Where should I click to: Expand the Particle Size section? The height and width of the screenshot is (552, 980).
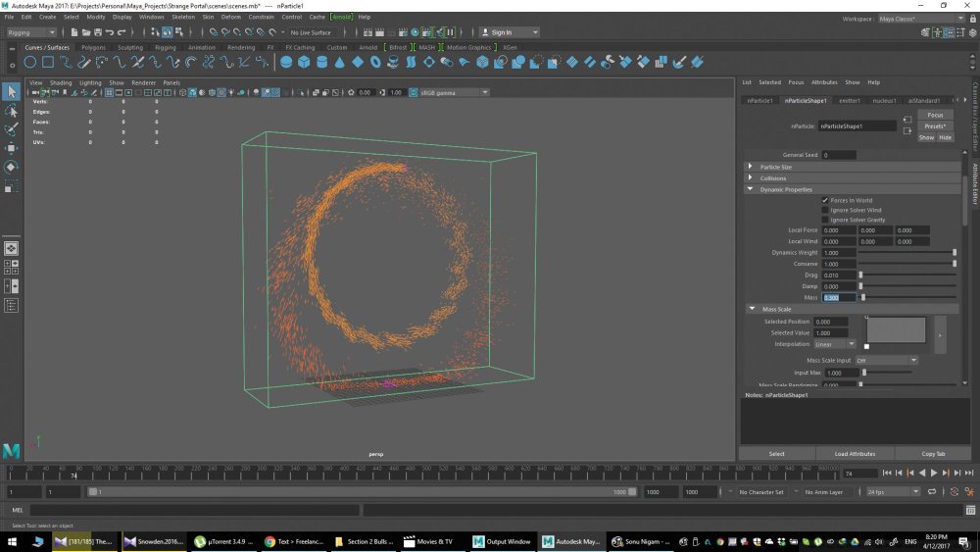tap(750, 167)
